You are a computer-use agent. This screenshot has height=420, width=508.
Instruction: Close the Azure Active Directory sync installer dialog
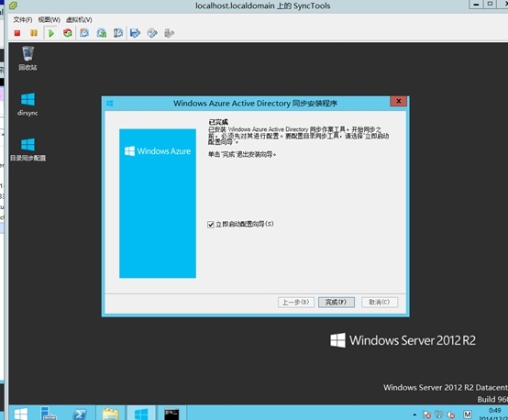[399, 101]
